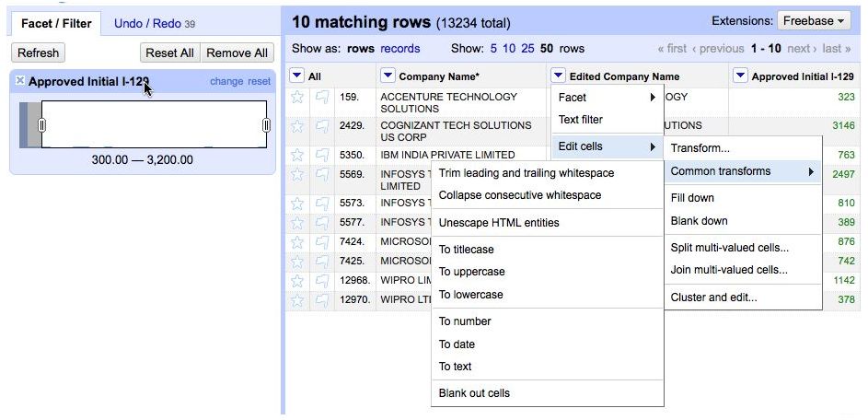
Task: Select Transform... menu entry
Action: click(742, 148)
